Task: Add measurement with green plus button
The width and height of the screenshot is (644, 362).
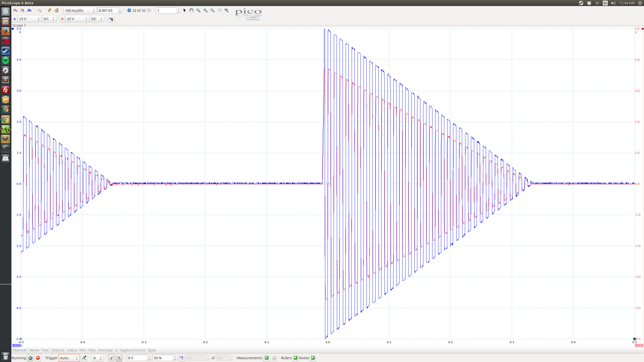Action: [x=266, y=358]
